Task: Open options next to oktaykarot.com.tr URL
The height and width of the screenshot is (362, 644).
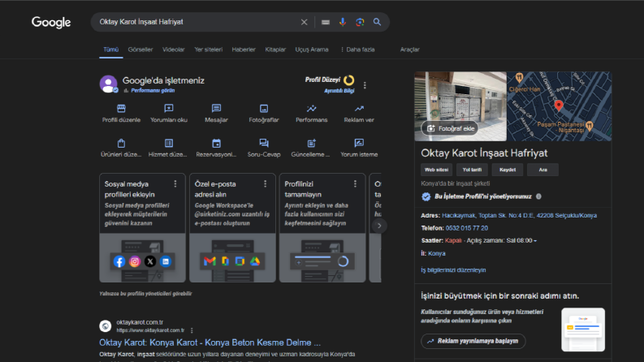Action: click(x=192, y=330)
